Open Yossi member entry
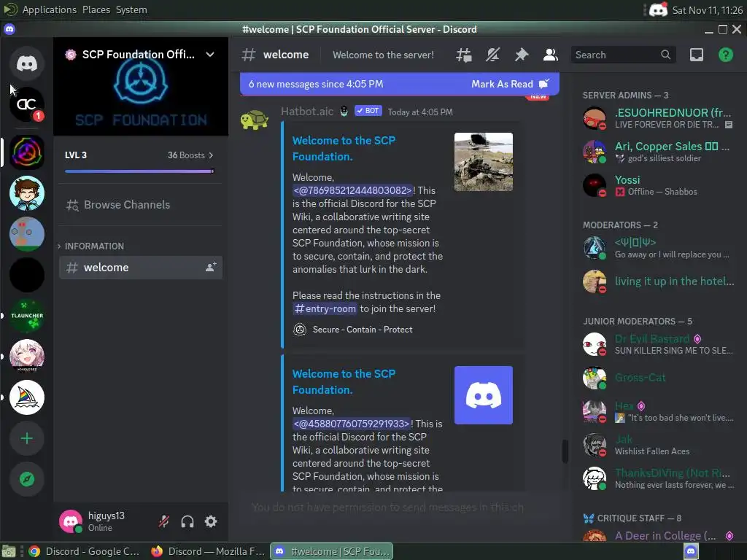 tap(659, 185)
